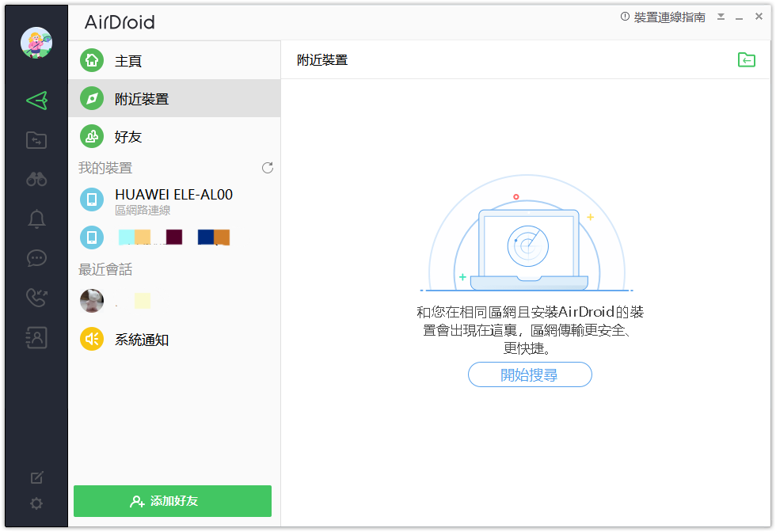The width and height of the screenshot is (776, 532).
Task: Click the 添加好友 add friend button
Action: pos(173,501)
